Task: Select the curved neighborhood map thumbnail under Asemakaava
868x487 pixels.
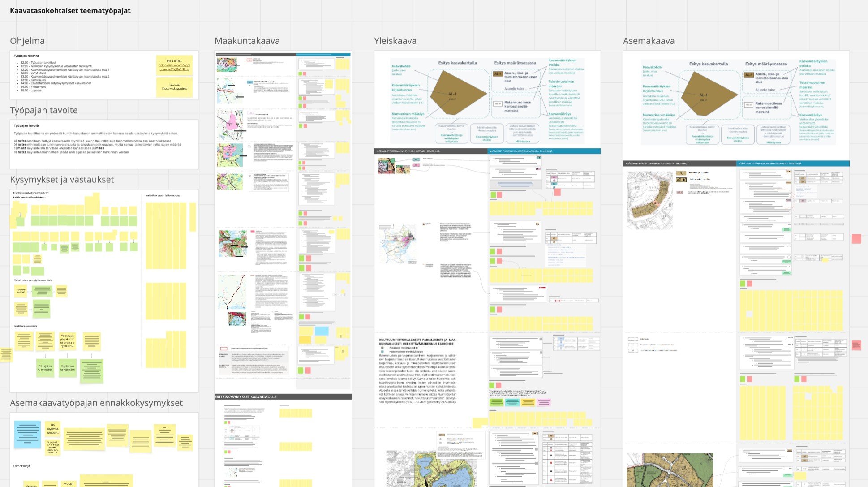Action: tap(649, 200)
